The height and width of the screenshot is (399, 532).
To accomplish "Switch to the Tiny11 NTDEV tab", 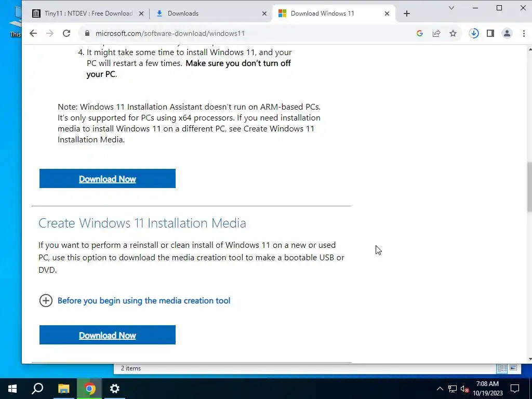I will (88, 14).
